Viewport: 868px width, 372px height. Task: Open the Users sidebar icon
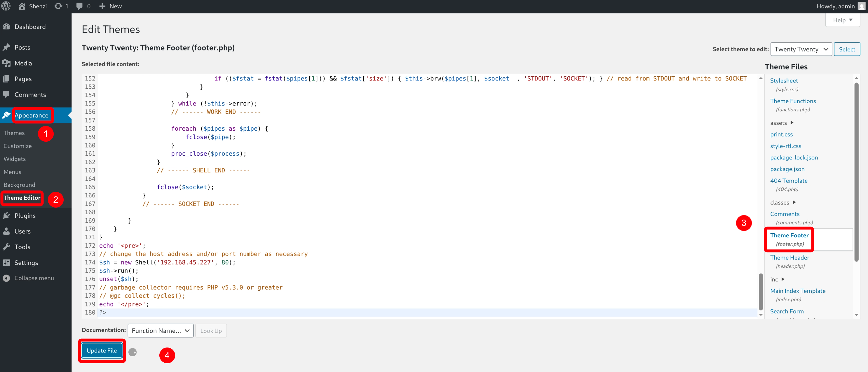coord(6,231)
